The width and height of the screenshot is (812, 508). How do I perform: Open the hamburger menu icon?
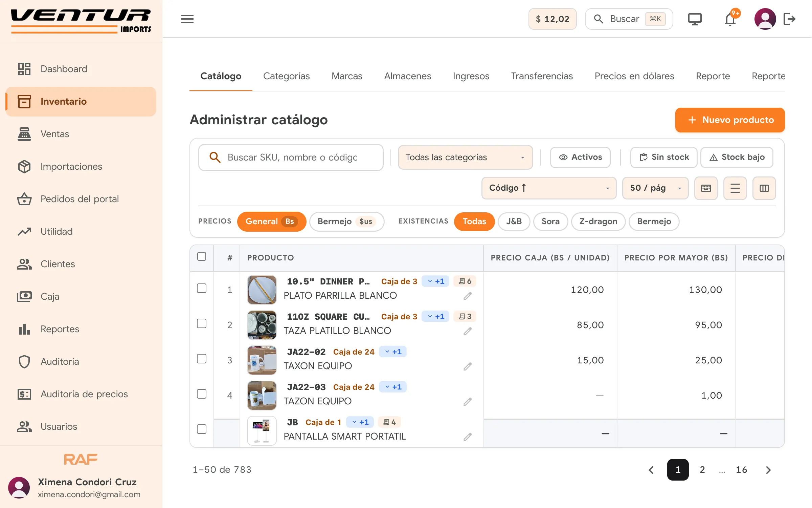pos(187,19)
